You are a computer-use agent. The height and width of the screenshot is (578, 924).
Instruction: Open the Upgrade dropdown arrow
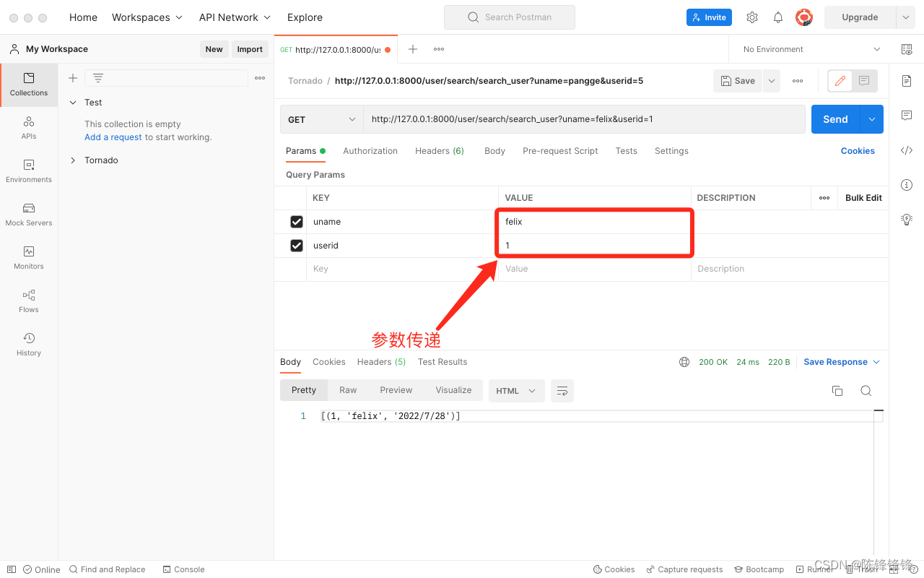[x=905, y=17]
